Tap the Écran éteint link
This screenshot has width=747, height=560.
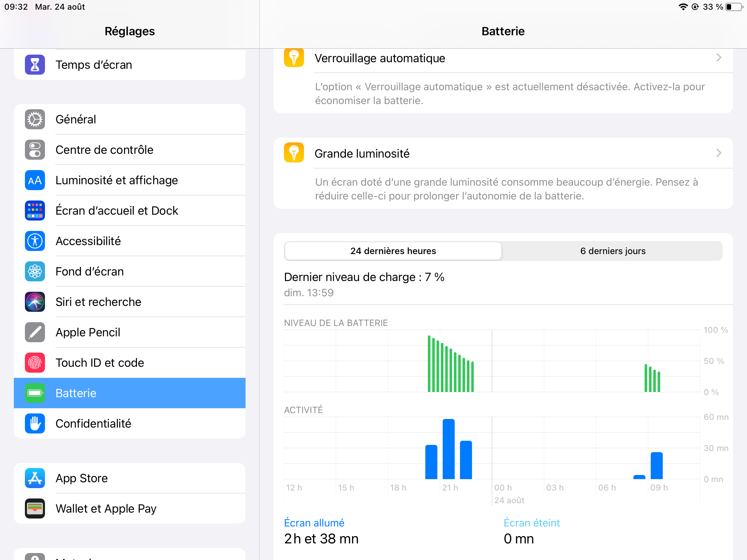coord(531,523)
